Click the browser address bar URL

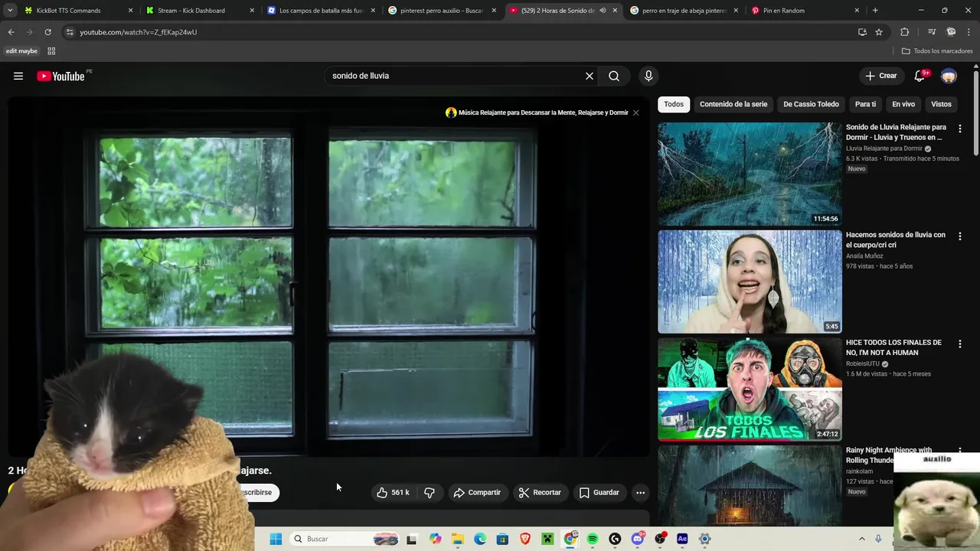(x=138, y=32)
